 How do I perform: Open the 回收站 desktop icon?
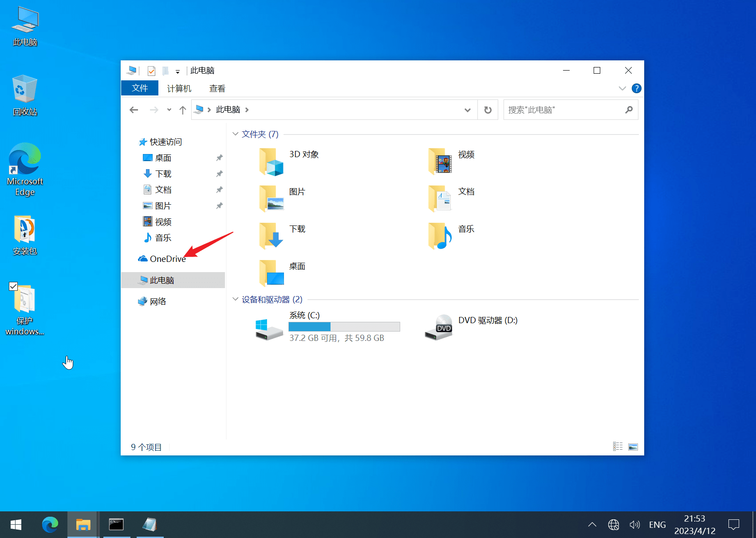[x=25, y=95]
